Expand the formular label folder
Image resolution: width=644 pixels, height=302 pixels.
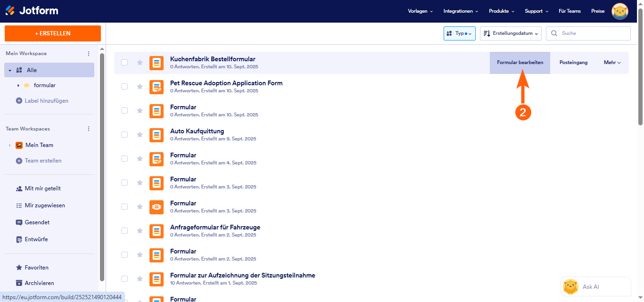(18, 85)
